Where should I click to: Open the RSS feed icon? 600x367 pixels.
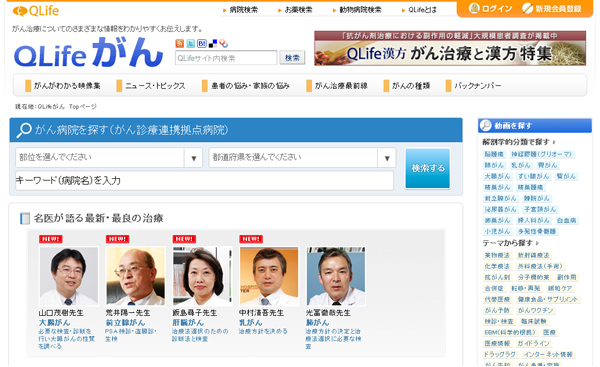click(179, 43)
